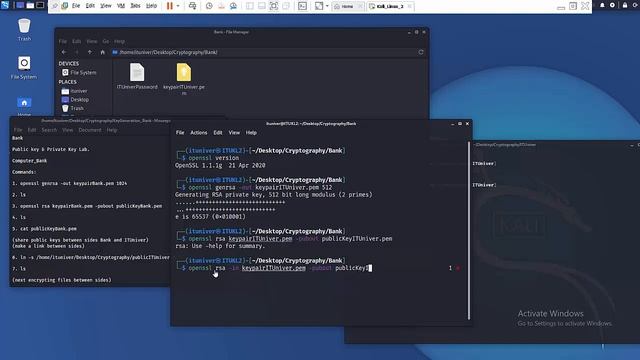Open VMware VM menu
The height and width of the screenshot is (360, 640).
click(x=121, y=6)
